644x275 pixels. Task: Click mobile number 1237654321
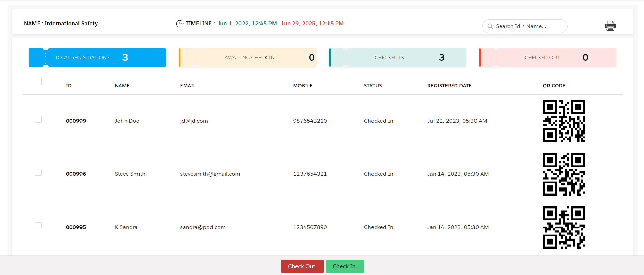[310, 174]
